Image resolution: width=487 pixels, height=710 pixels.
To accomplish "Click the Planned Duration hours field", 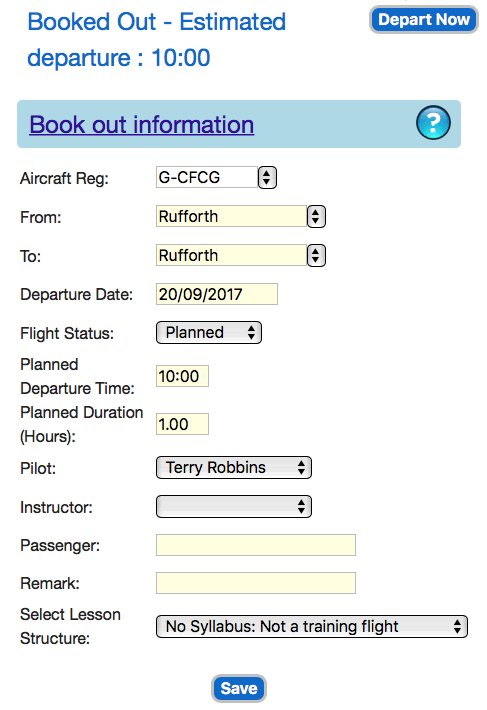I will 182,424.
